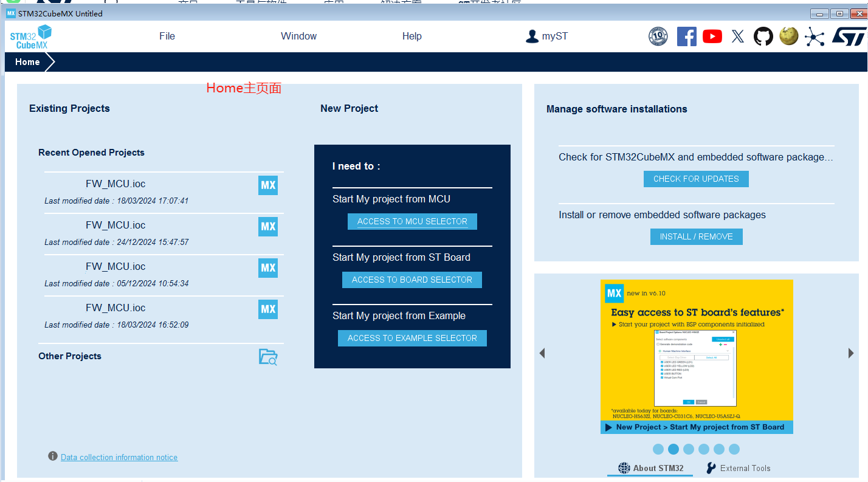Screen dimensions: 868x482
Task: Click MX icon for project dated 18/03/2024 16:52:09
Action: tap(268, 309)
